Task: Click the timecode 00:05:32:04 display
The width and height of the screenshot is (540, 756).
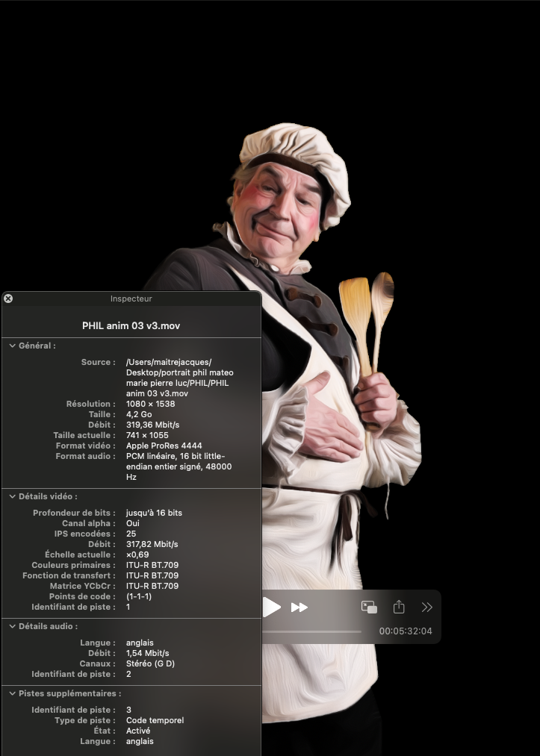Action: (x=405, y=631)
